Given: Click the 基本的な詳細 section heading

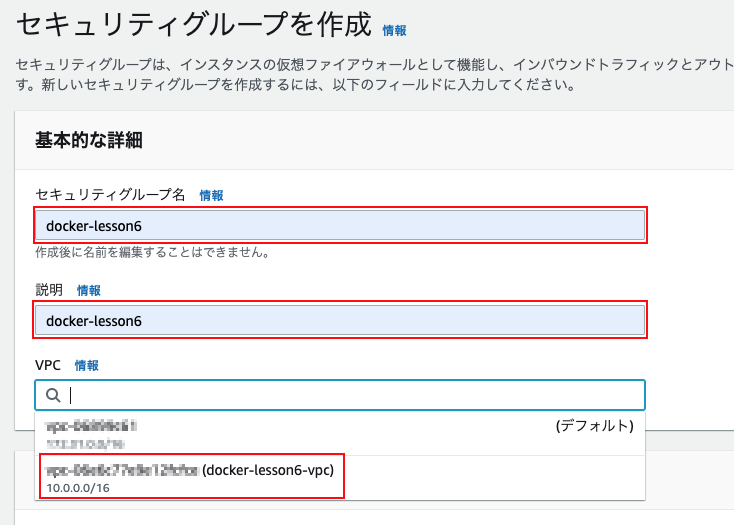Looking at the screenshot, I should pos(89,140).
